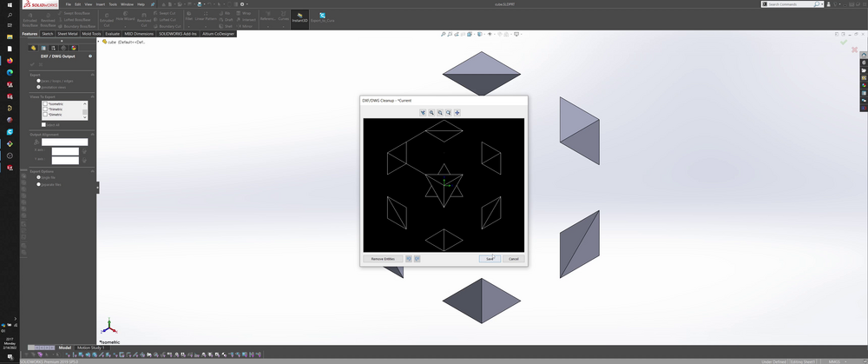Viewport: 868px width, 364px height.
Task: Check the *Trimetric view checkbox
Action: (45, 109)
